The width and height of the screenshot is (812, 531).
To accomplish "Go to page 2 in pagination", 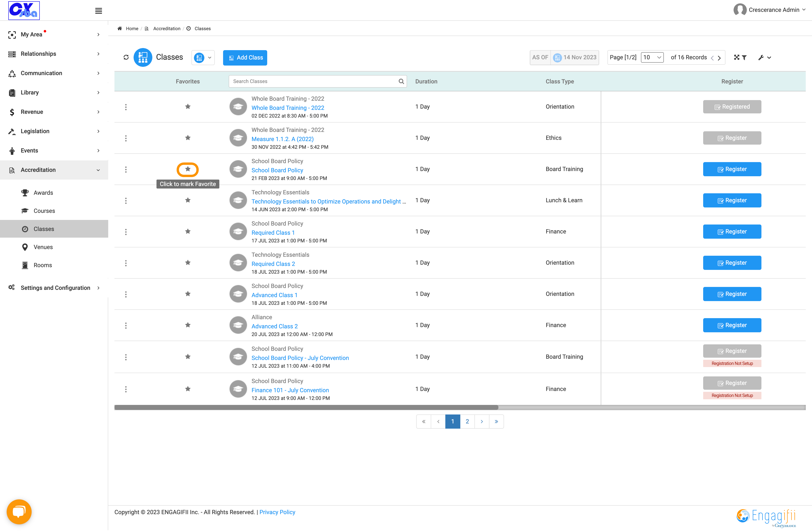I will click(x=467, y=422).
